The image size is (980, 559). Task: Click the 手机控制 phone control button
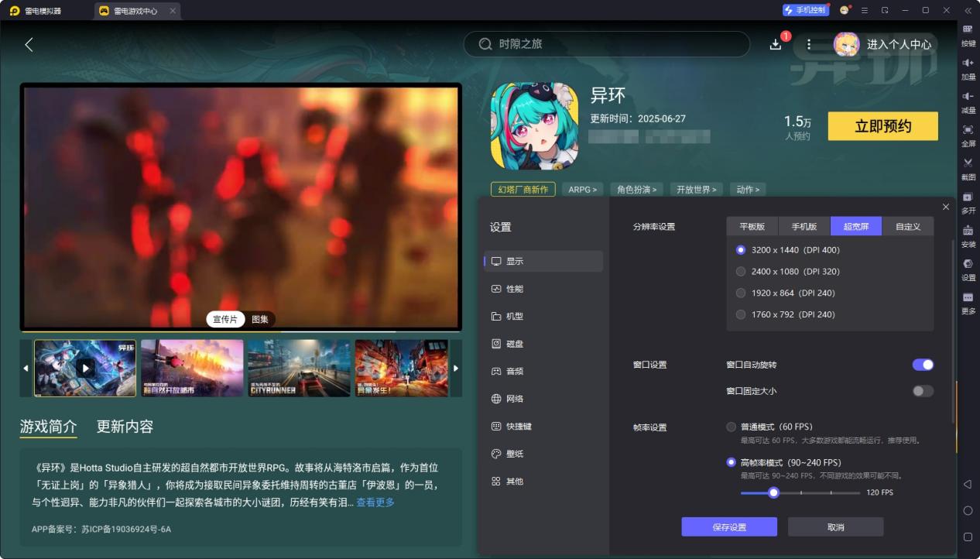[804, 10]
